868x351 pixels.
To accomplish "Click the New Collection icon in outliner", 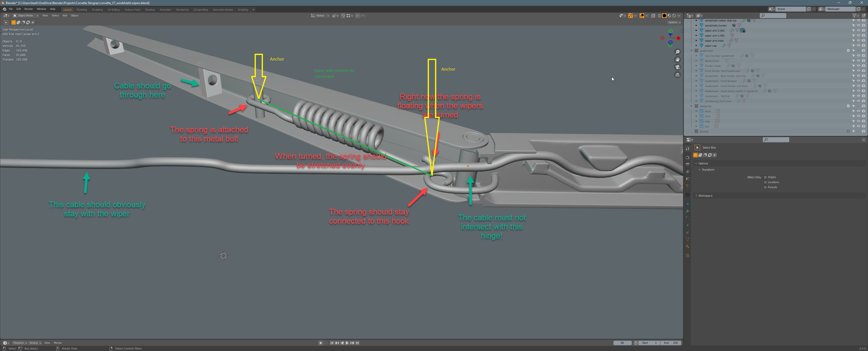I will pos(865,15).
